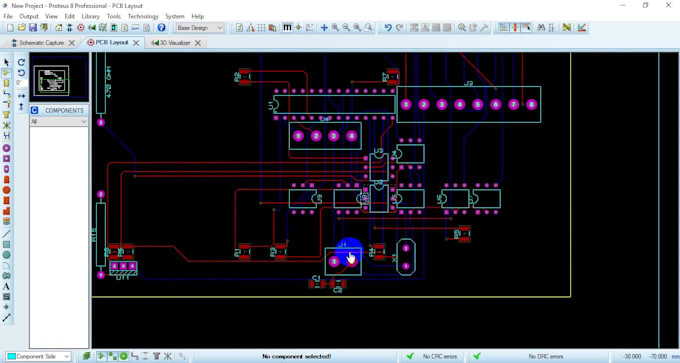Select the Package Mode tool
Image resolution: width=680 pixels, height=363 pixels.
[7, 83]
